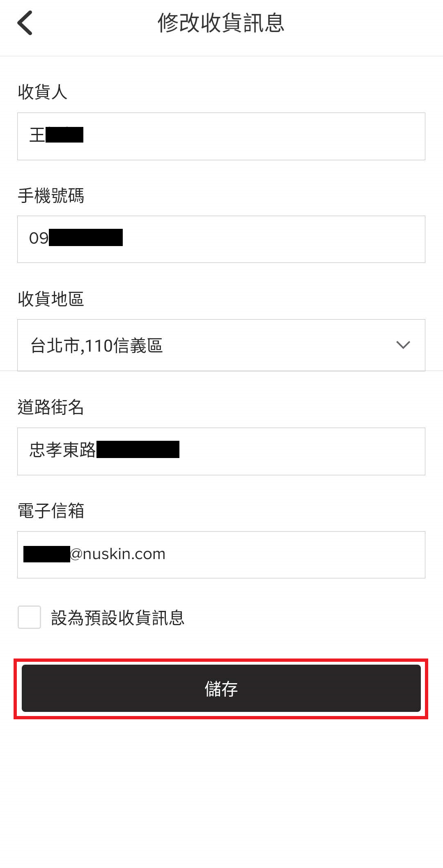Tap the back arrow icon
This screenshot has width=443, height=868.
[25, 23]
